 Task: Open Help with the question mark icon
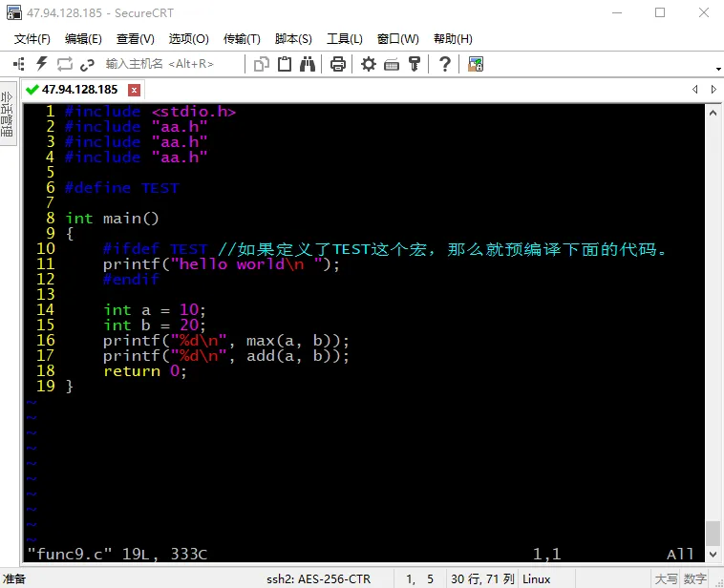click(x=444, y=64)
